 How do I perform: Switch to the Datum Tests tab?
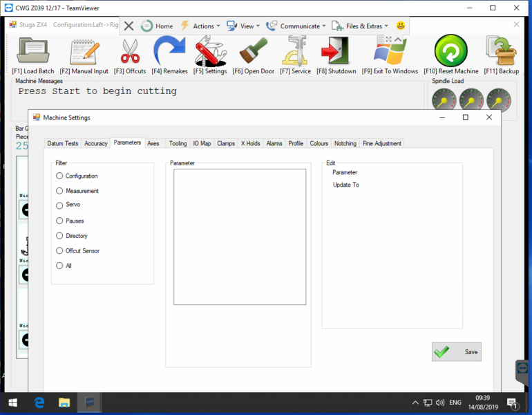(63, 143)
